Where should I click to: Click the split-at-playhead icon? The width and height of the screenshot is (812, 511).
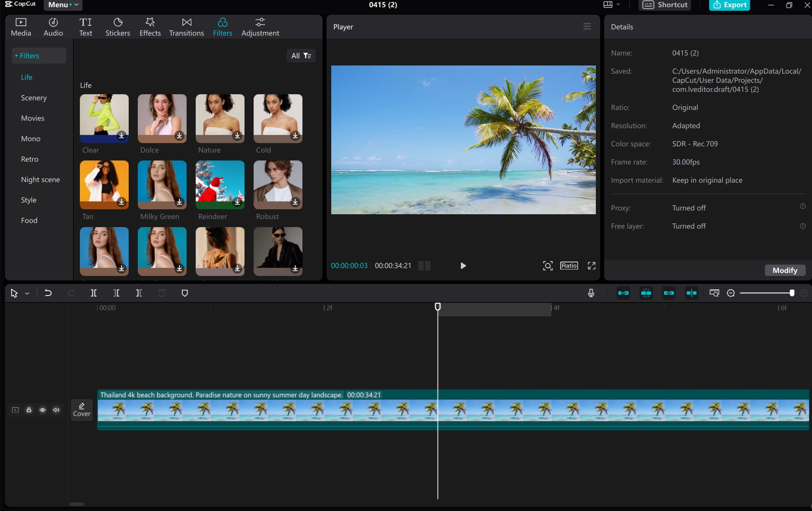(93, 293)
